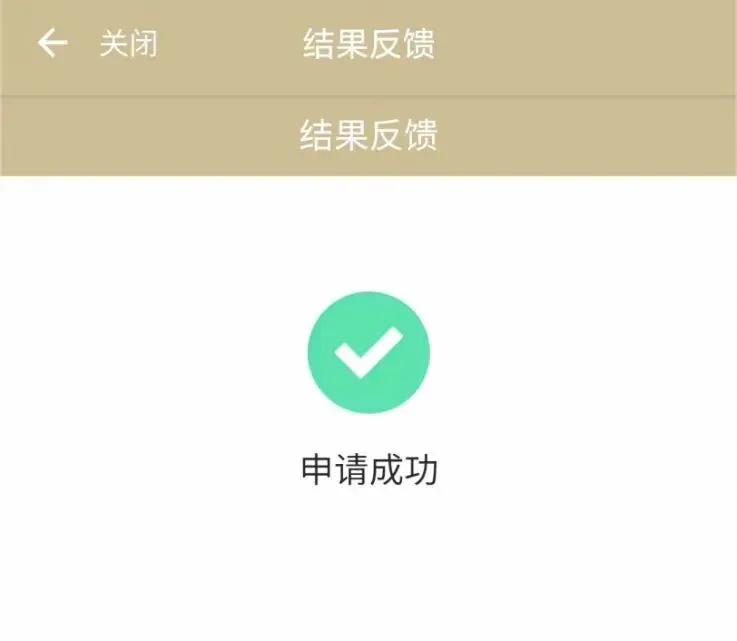Screen dimensions: 737x641
Task: Select the white left-pointing arrow
Action: [x=53, y=43]
